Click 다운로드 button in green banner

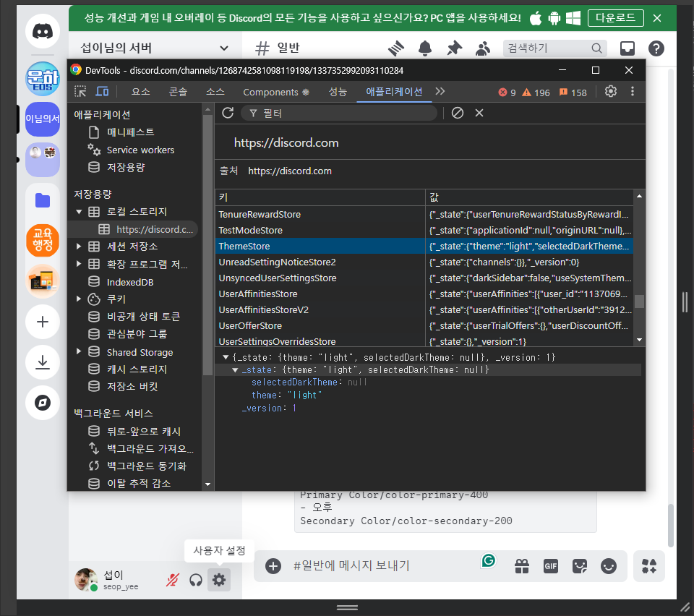[615, 17]
